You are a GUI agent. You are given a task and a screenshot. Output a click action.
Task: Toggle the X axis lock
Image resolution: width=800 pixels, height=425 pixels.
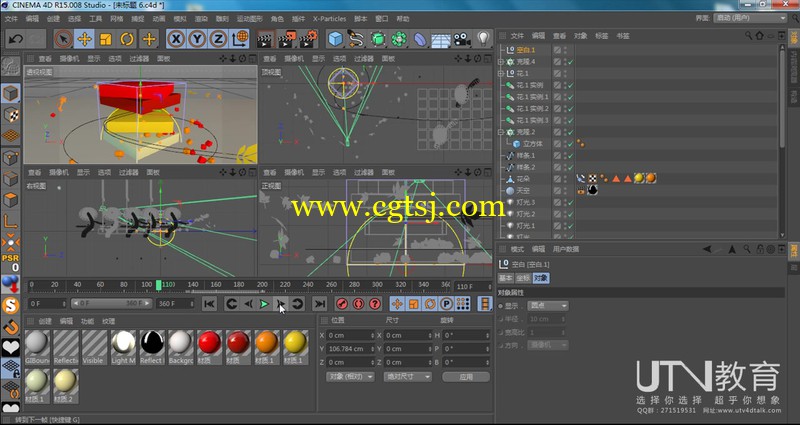(176, 39)
